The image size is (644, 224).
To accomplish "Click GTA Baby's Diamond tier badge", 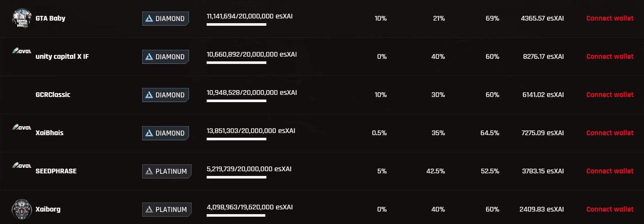I will [x=165, y=19].
